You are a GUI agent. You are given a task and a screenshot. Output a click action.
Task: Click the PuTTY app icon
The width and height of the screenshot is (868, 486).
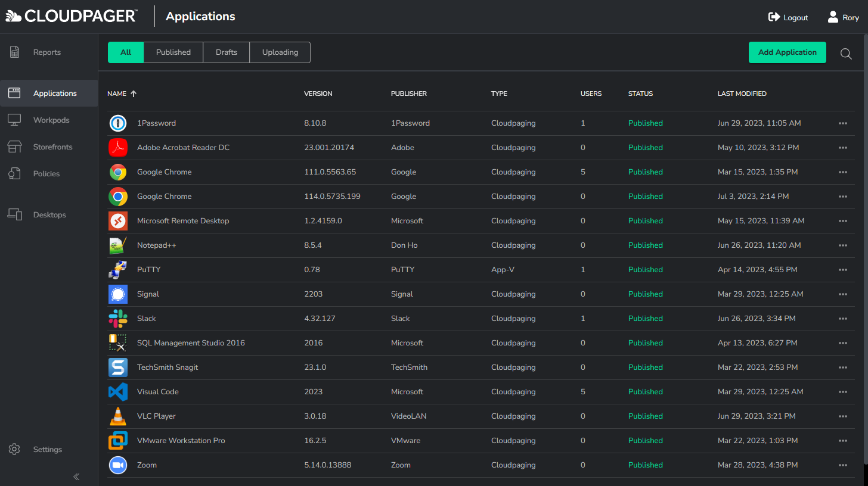(118, 270)
